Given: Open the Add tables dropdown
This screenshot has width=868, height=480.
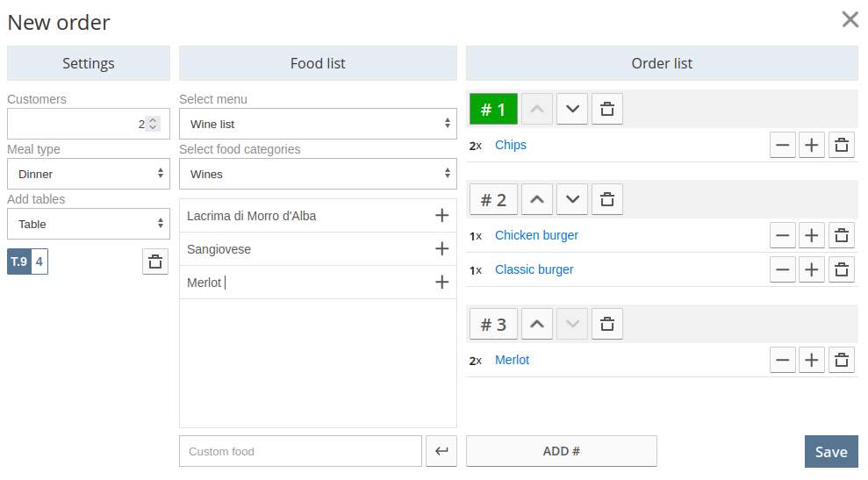Looking at the screenshot, I should (89, 224).
